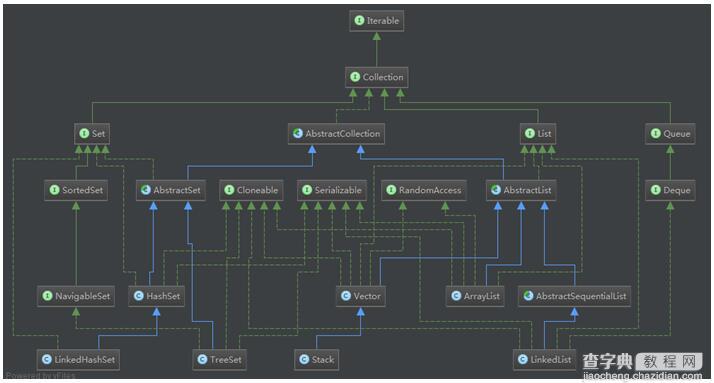The height and width of the screenshot is (383, 714).
Task: Select the NavigableSet node
Action: [76, 296]
